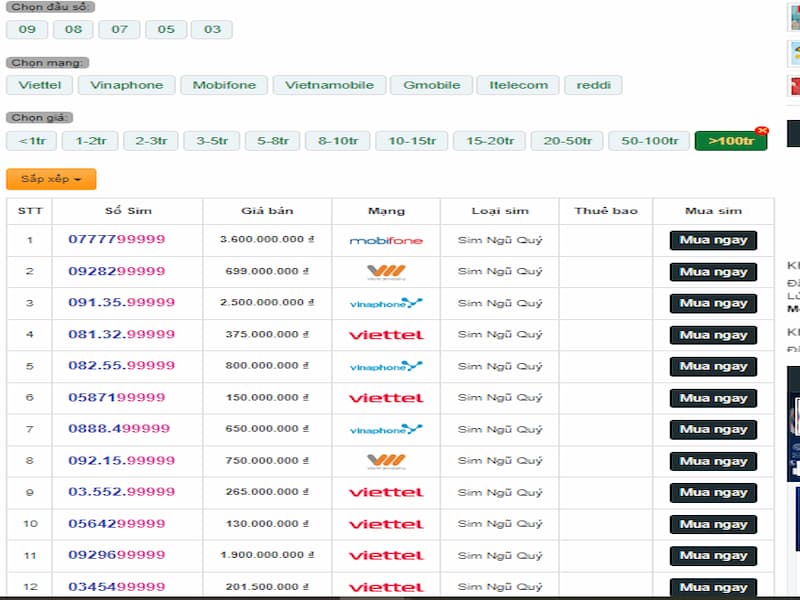Filter by Itelecom network
Viewport: 800px width, 600px height.
[518, 85]
